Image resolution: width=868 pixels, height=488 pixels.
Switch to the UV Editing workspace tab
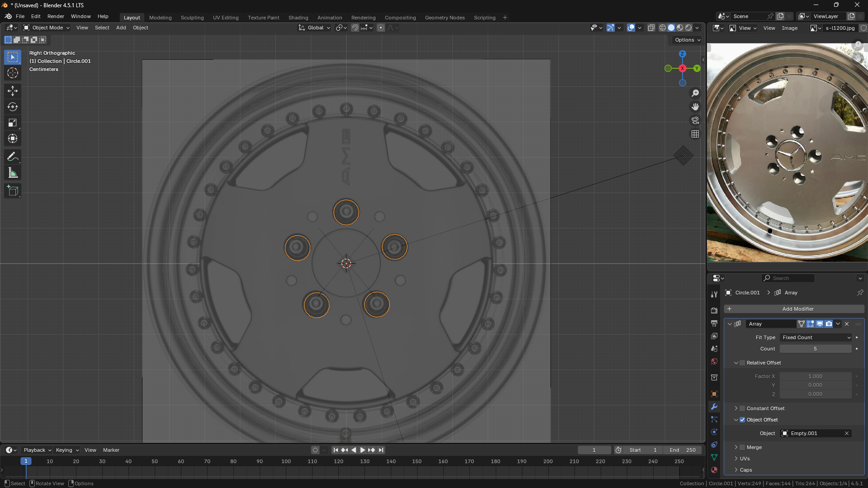[226, 18]
